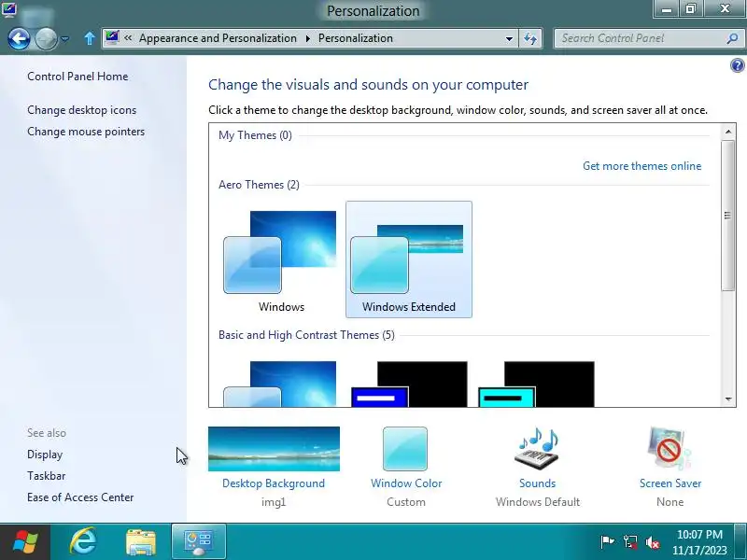747x560 pixels.
Task: Click the Window Color link text
Action: (406, 483)
